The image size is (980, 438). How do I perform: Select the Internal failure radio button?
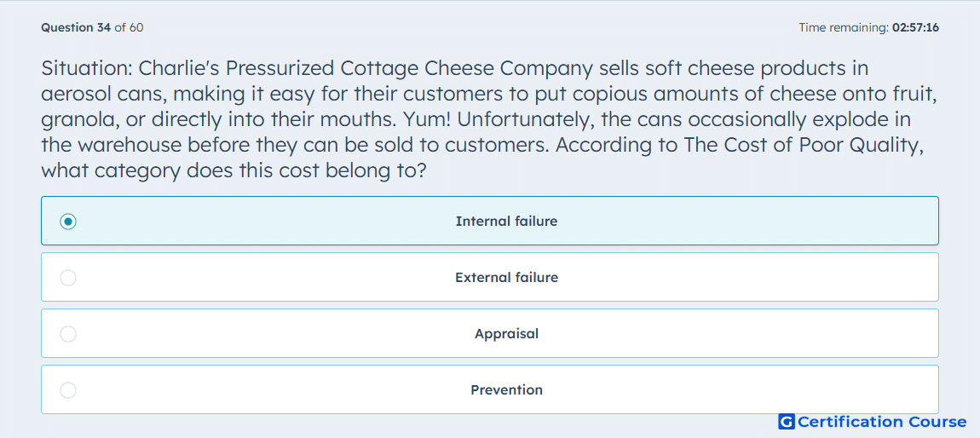pos(68,222)
